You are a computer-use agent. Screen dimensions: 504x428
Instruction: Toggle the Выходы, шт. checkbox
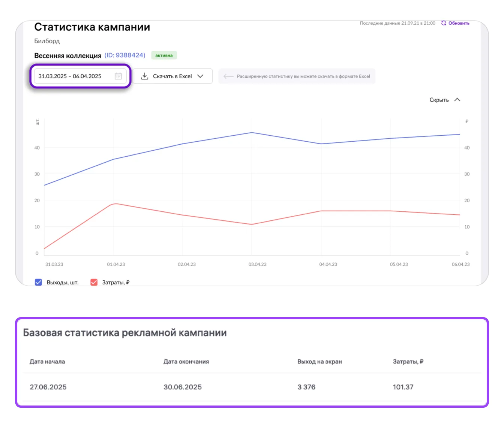point(38,282)
